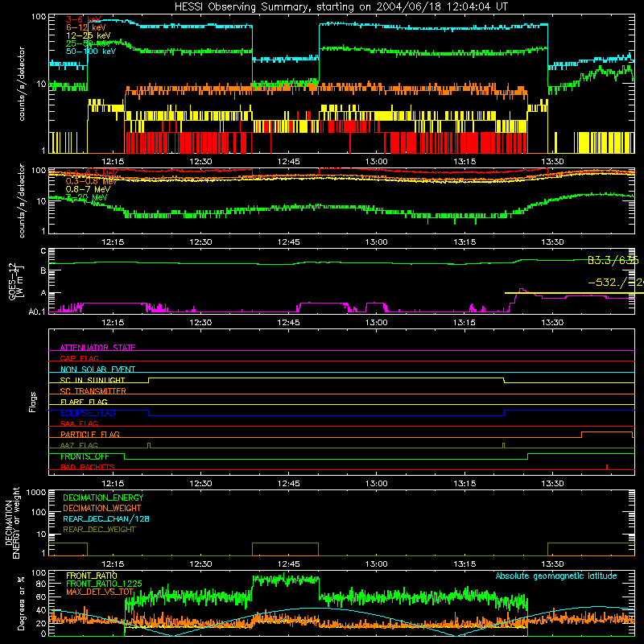This screenshot has height=644, width=644.
Task: Click the GOES panel C level tick
Action: (x=43, y=251)
